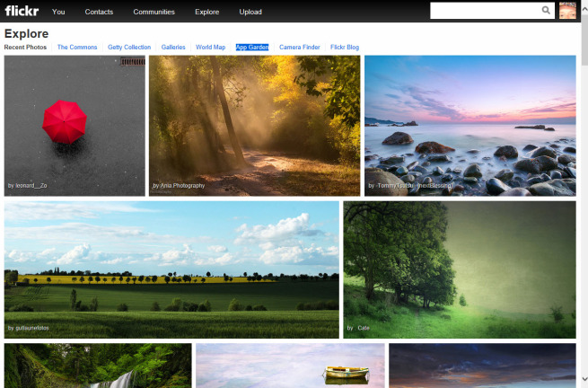Image resolution: width=588 pixels, height=388 pixels.
Task: Open the Contacts menu
Action: (x=99, y=12)
